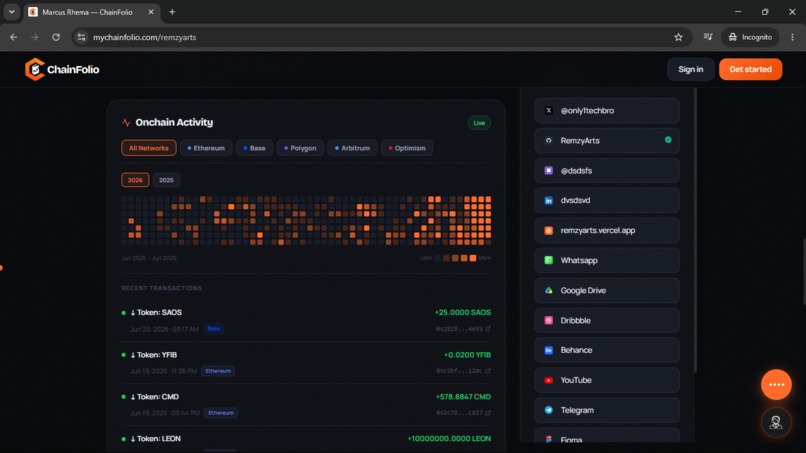Click the +25.0000 SAOS amount
The height and width of the screenshot is (453, 806).
click(463, 313)
